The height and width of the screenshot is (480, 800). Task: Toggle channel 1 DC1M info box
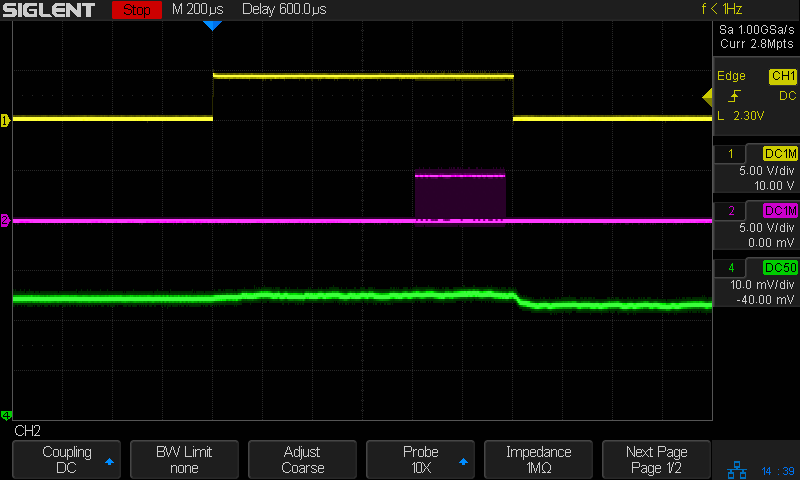click(x=756, y=169)
